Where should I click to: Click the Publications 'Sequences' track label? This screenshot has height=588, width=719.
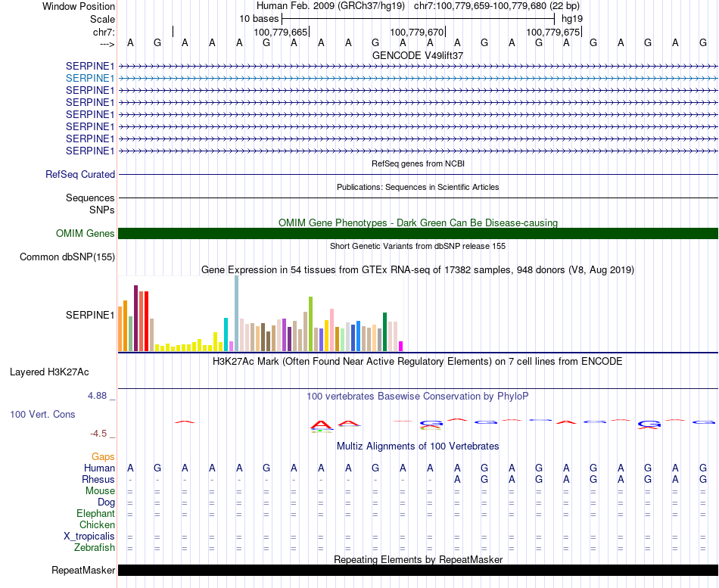coord(90,198)
